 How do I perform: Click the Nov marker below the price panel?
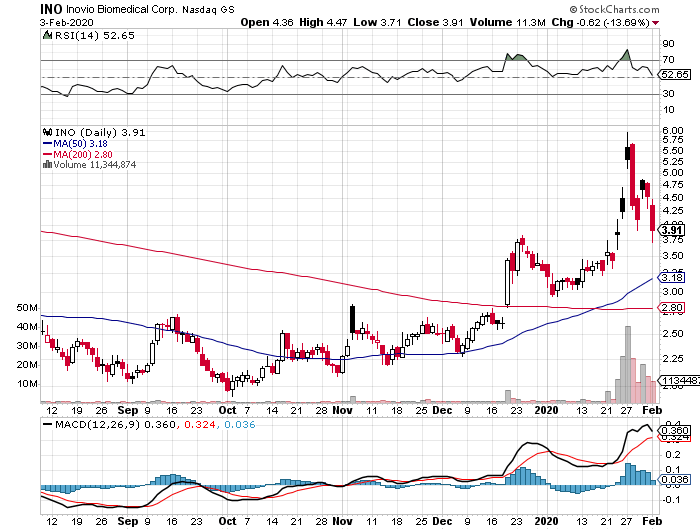click(x=342, y=410)
